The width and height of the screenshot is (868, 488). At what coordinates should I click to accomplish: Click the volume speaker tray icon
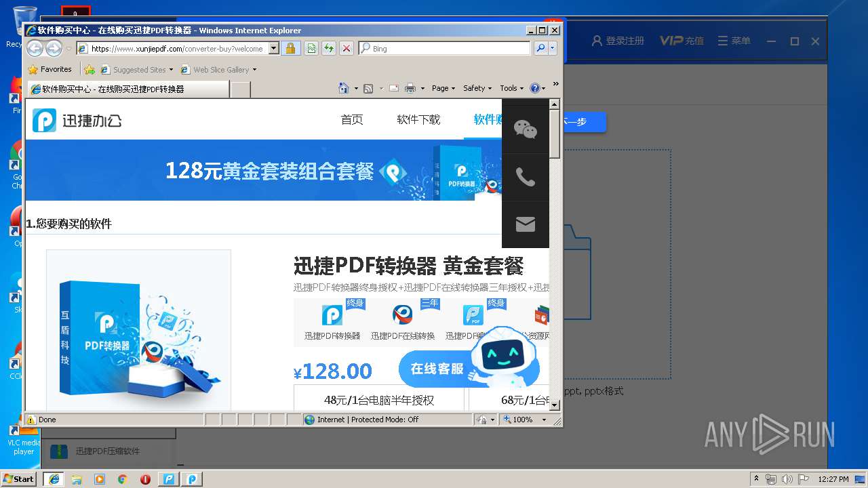(787, 479)
